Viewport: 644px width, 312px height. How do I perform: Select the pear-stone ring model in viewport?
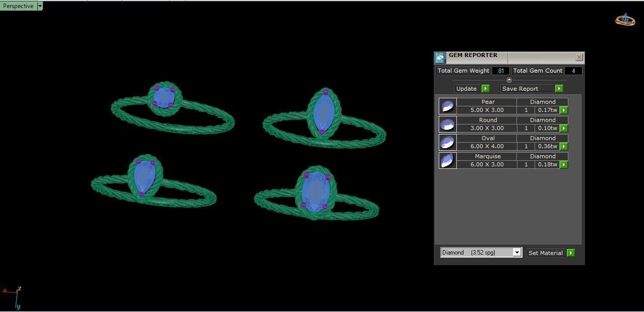pos(153,181)
